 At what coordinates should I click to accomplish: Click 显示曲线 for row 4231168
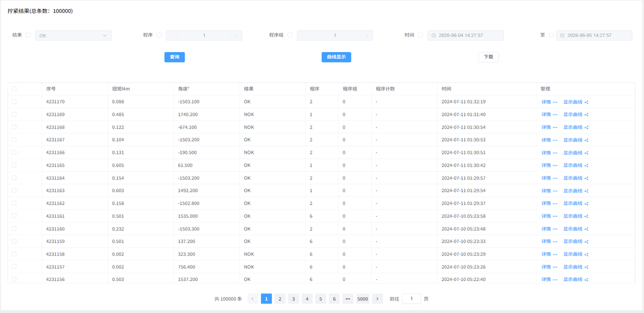(x=573, y=127)
